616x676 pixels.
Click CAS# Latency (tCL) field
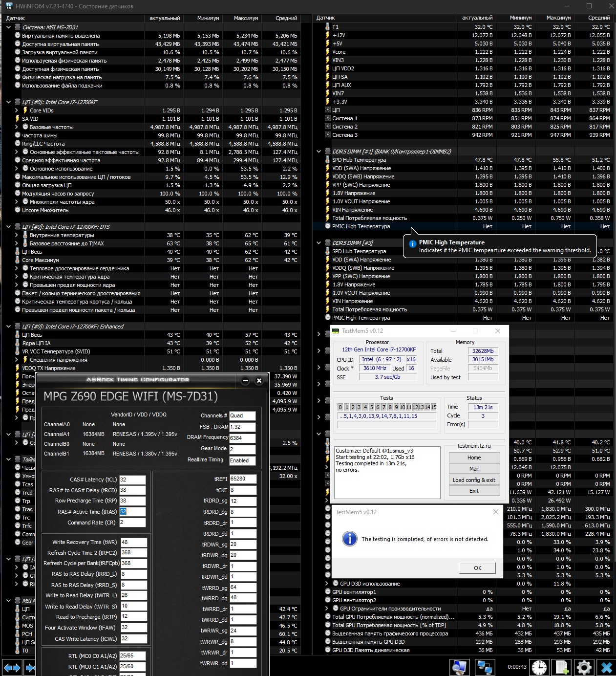tap(132, 480)
